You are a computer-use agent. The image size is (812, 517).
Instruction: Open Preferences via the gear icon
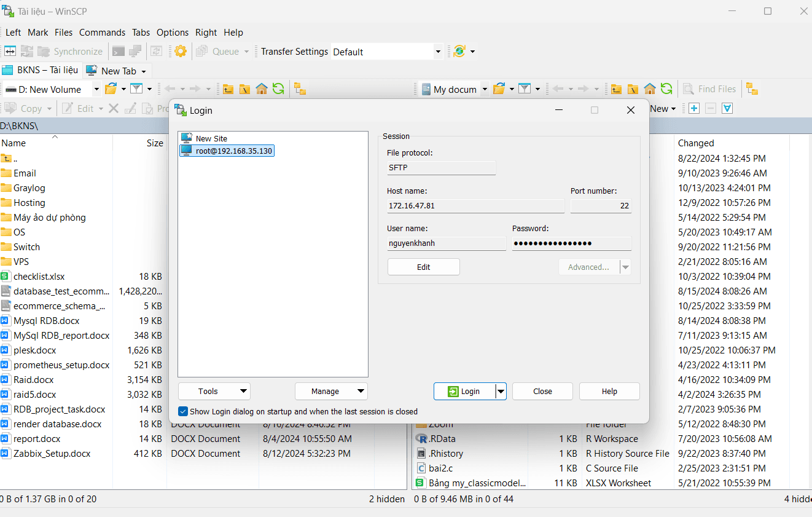point(180,51)
